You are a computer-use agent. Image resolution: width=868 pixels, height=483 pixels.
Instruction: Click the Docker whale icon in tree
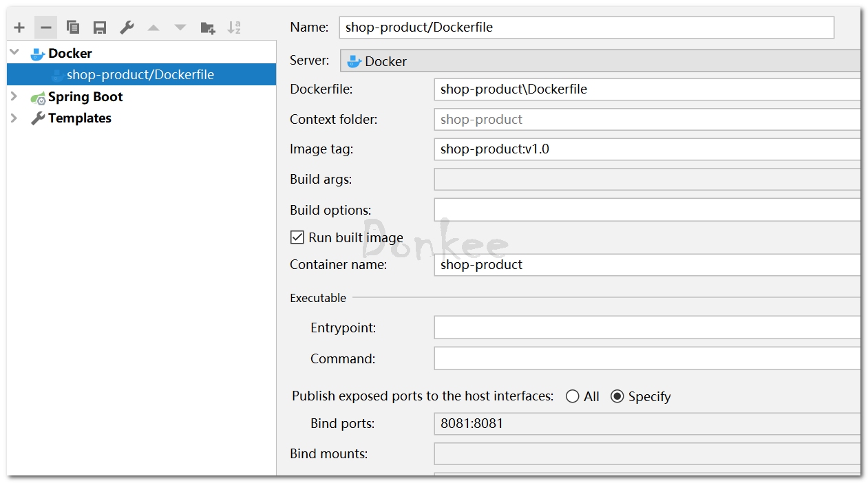coord(38,54)
